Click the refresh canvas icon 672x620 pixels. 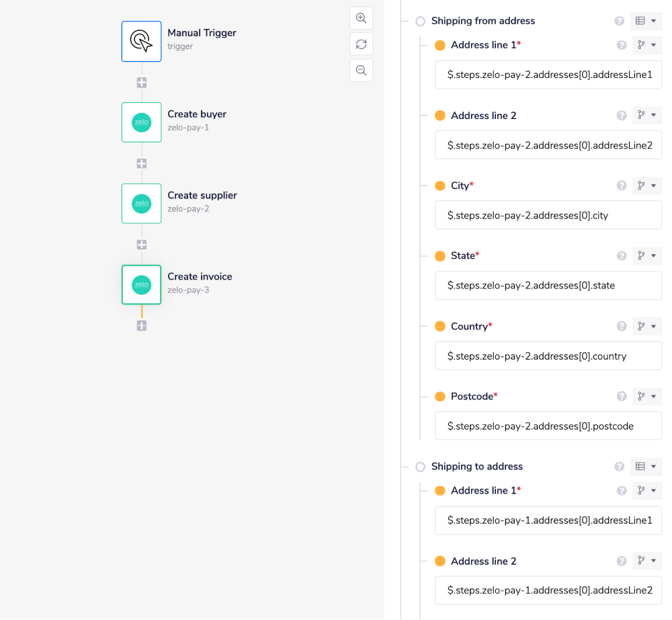(x=361, y=44)
